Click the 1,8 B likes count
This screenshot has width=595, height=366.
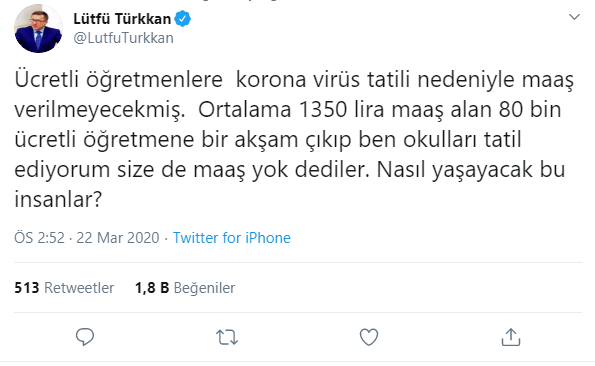pos(152,288)
